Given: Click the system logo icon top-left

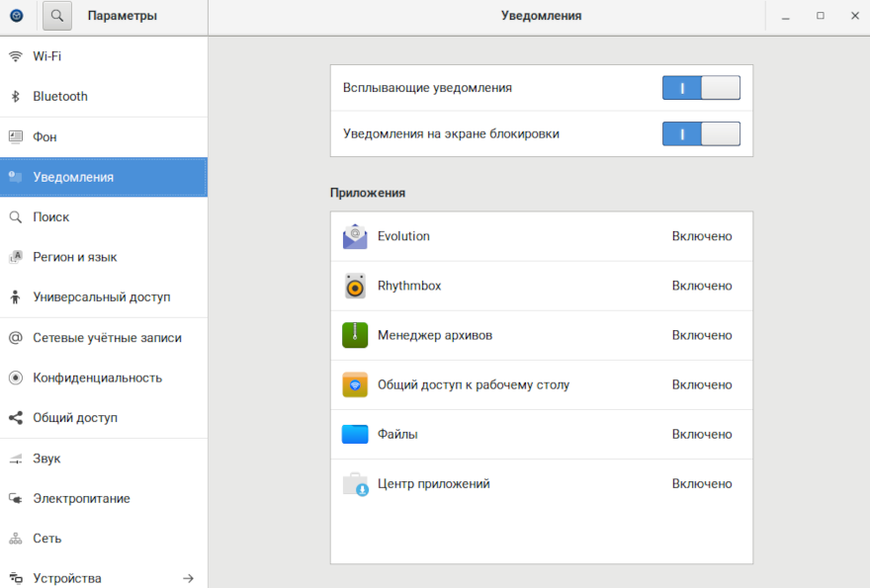Looking at the screenshot, I should click(16, 16).
